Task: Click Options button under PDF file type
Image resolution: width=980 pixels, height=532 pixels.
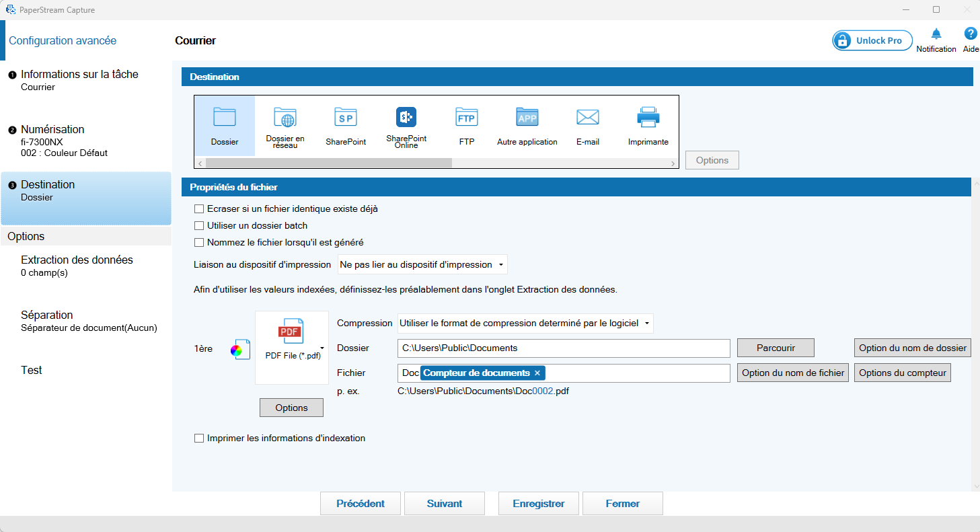Action: coord(291,408)
